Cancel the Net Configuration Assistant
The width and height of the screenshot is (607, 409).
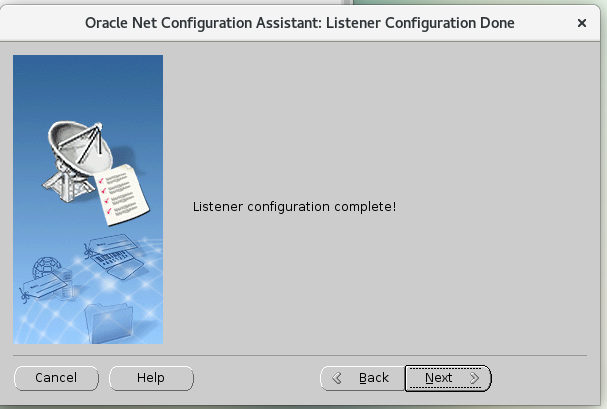pyautogui.click(x=56, y=378)
